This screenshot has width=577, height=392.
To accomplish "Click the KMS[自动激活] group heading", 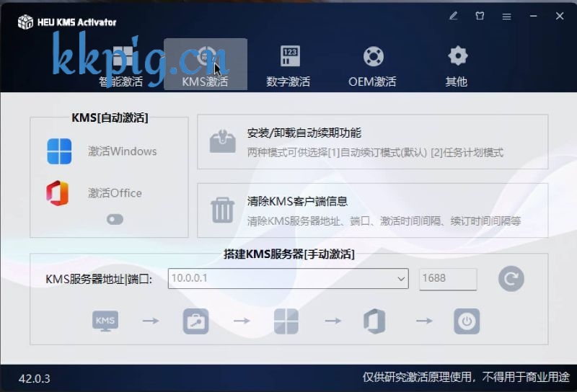I will point(110,117).
